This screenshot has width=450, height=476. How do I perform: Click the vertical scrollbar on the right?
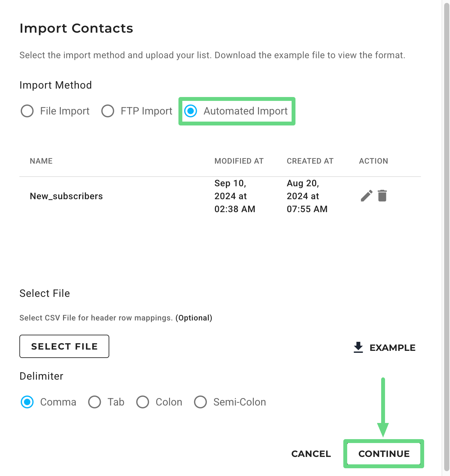(446, 226)
